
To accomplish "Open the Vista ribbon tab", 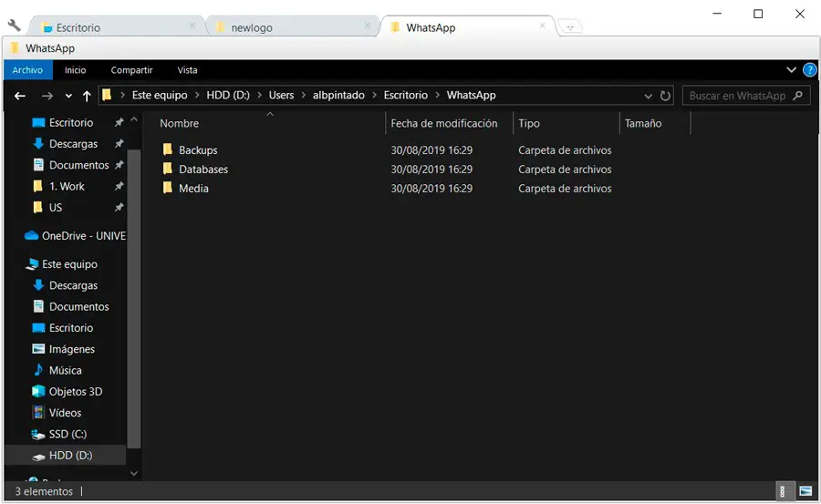I will (187, 69).
